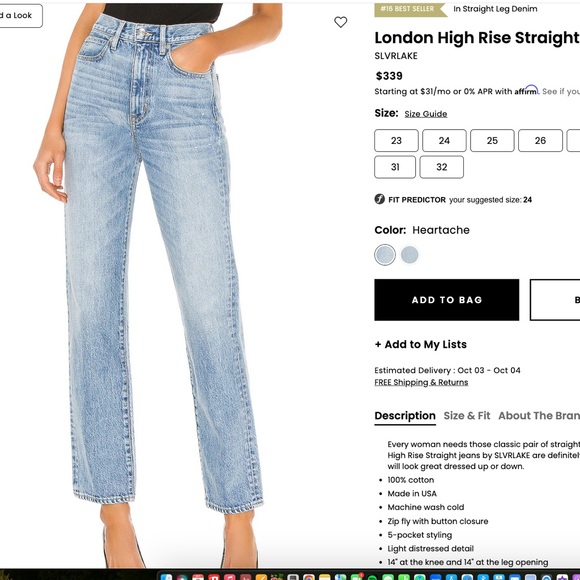Expand Add to My Lists
580x580 pixels.
click(421, 344)
